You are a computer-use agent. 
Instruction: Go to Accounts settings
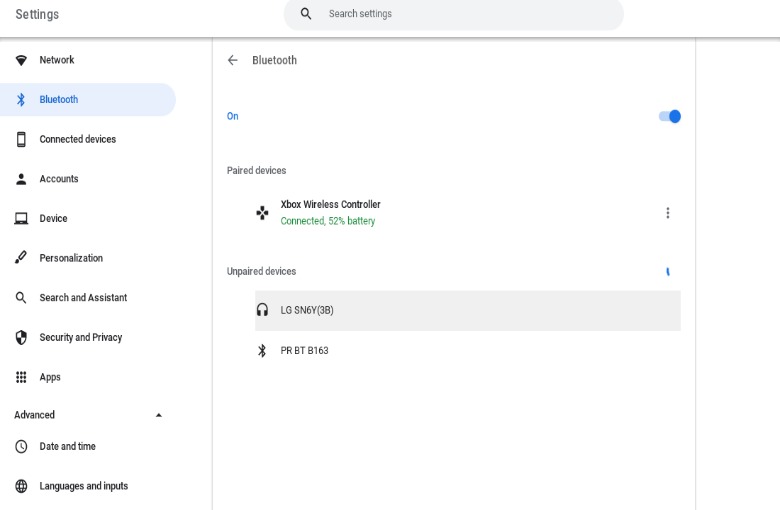[x=58, y=179]
